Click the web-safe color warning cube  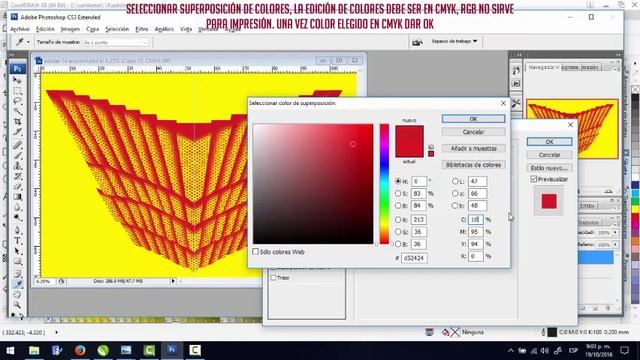coord(431,147)
